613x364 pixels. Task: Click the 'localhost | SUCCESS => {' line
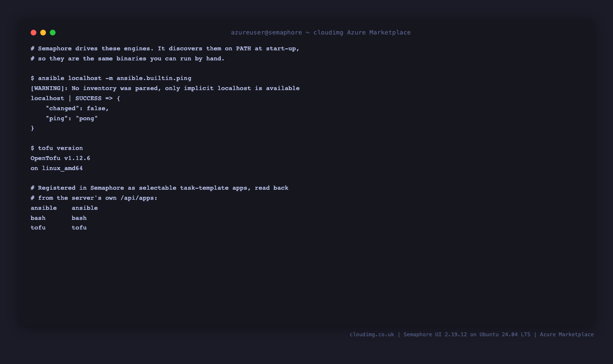(x=76, y=98)
